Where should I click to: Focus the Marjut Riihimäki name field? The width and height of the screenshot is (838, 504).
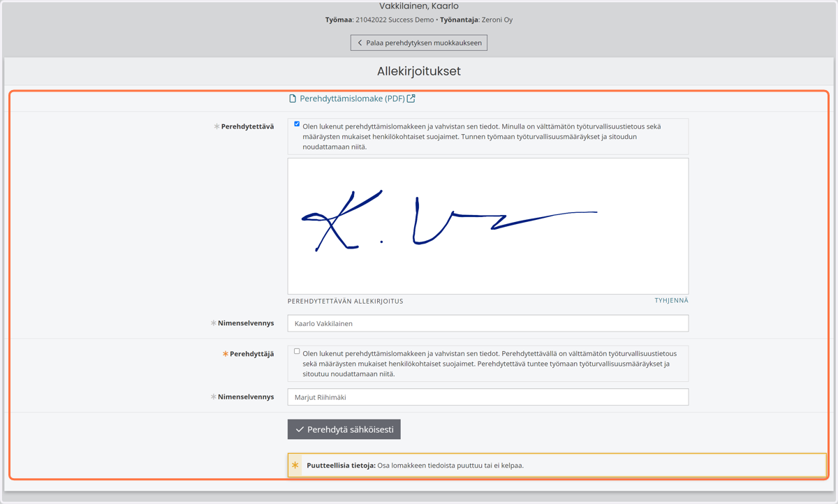tap(488, 397)
